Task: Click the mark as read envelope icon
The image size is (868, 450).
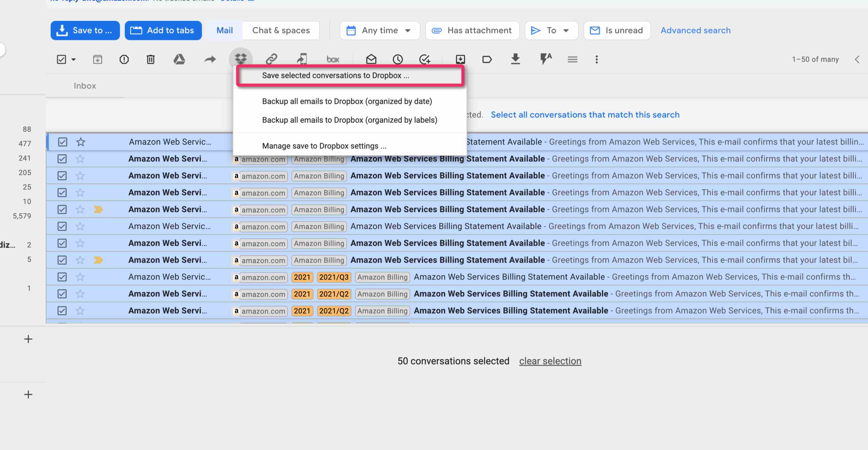Action: (371, 59)
